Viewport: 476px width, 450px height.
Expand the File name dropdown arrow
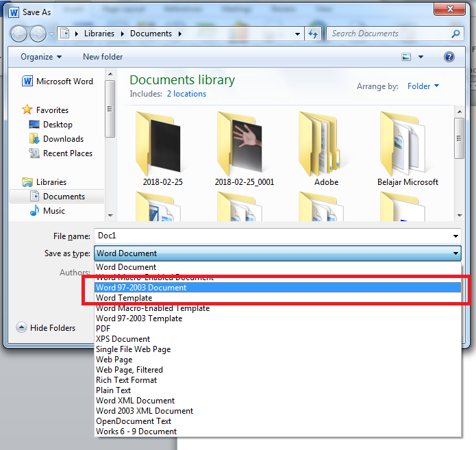(x=455, y=236)
